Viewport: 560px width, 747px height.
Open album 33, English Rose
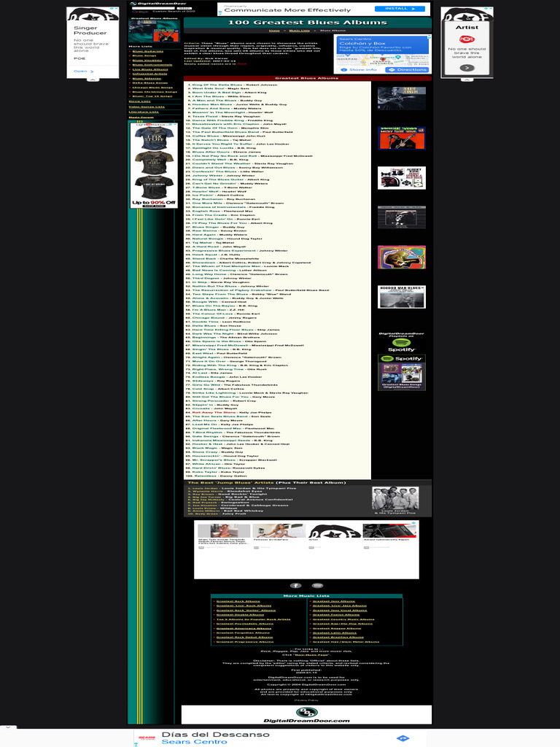pos(206,211)
